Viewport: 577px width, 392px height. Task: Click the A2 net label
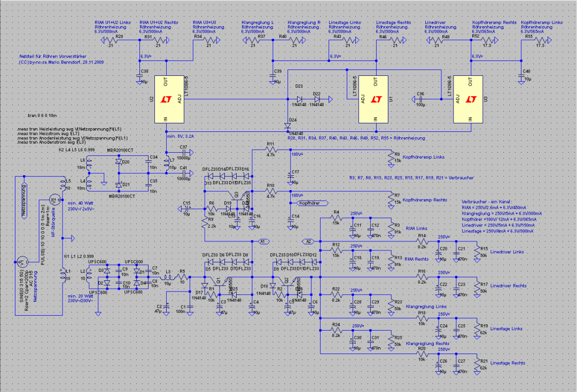[308, 241]
